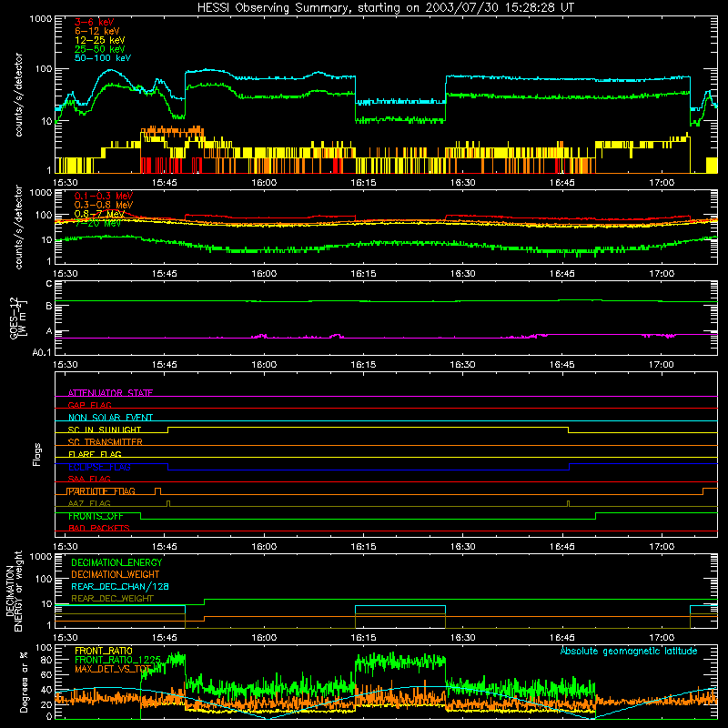Select the NON_SOLAR_EVENT flag label
This screenshot has height=728, width=728.
pyautogui.click(x=110, y=418)
